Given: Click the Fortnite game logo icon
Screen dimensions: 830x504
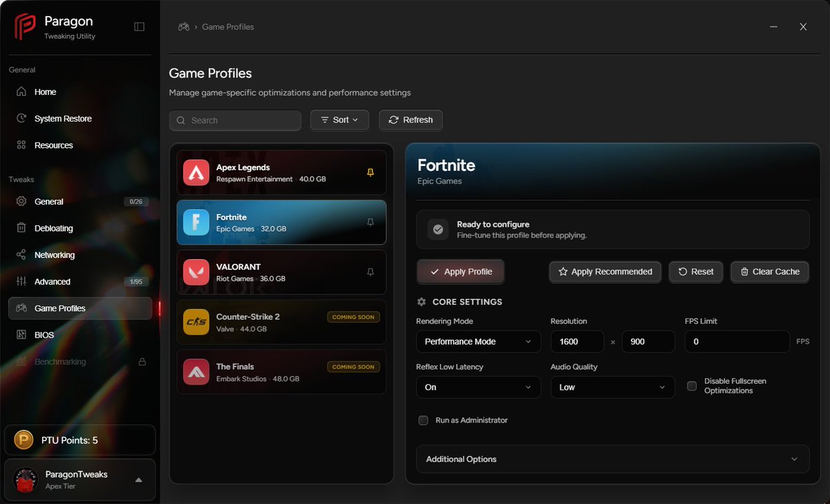Looking at the screenshot, I should [196, 223].
